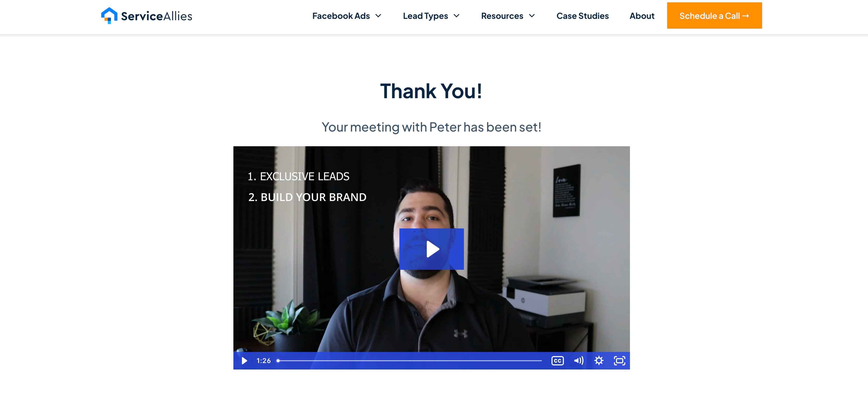Click the middle of the video progress bar
Viewport: 868px width, 415px height.
pyautogui.click(x=410, y=360)
